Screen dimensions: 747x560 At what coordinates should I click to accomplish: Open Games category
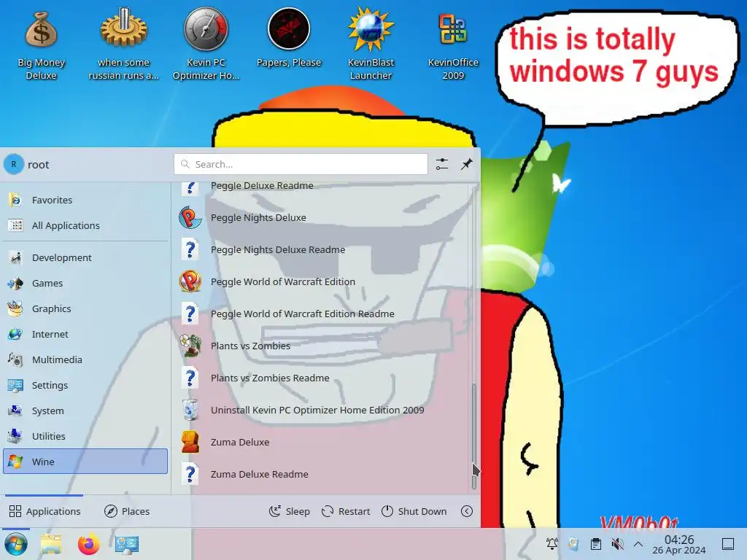[x=85, y=284]
